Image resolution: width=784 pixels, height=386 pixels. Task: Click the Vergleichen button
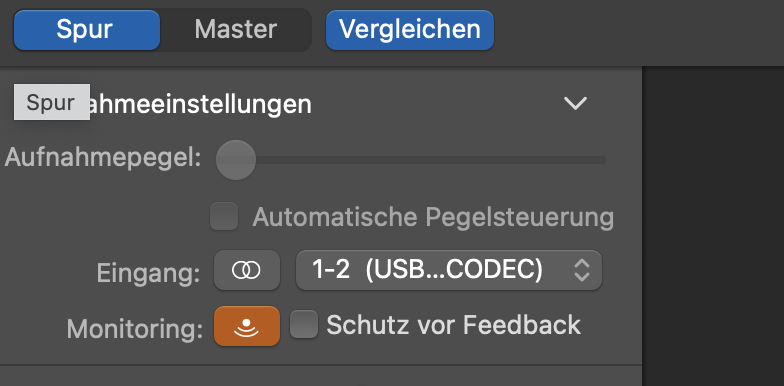410,30
